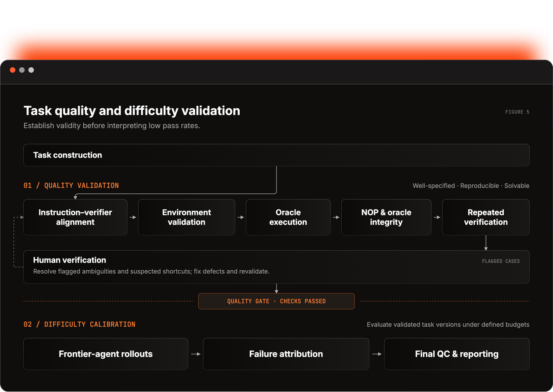
Task: Click the Quality Gate checks passed badge
Action: (x=276, y=301)
